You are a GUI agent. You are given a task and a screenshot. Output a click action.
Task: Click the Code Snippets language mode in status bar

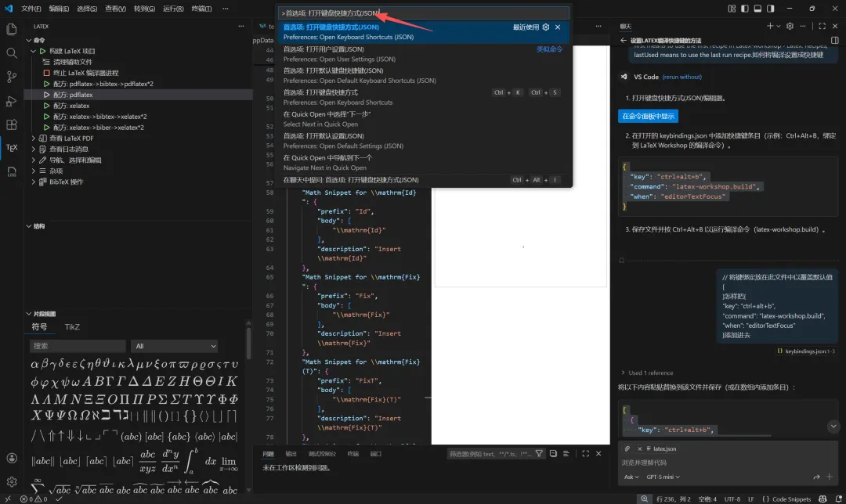pyautogui.click(x=791, y=499)
